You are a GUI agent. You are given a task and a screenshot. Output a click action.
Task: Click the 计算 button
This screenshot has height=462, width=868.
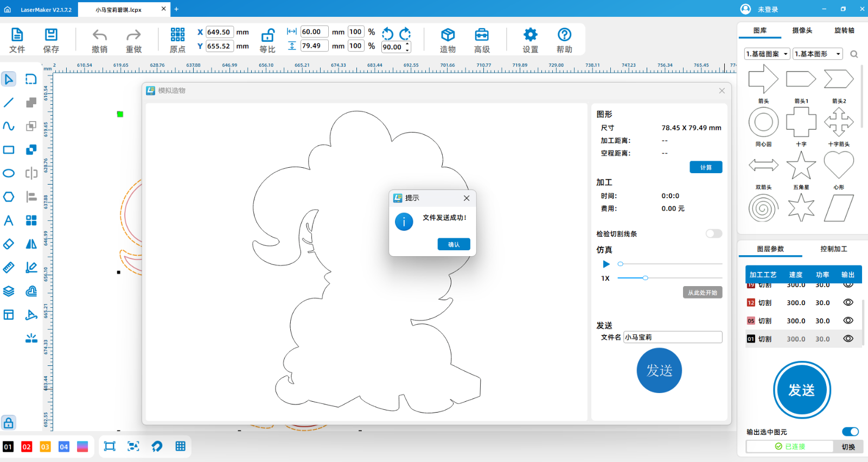706,167
